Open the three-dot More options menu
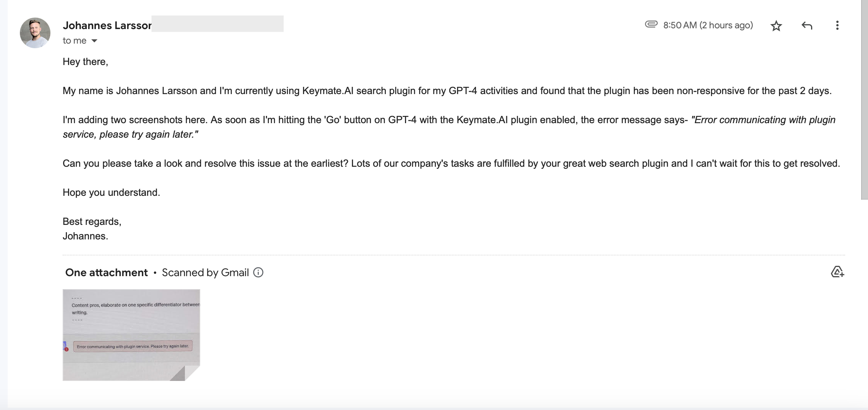 click(837, 26)
